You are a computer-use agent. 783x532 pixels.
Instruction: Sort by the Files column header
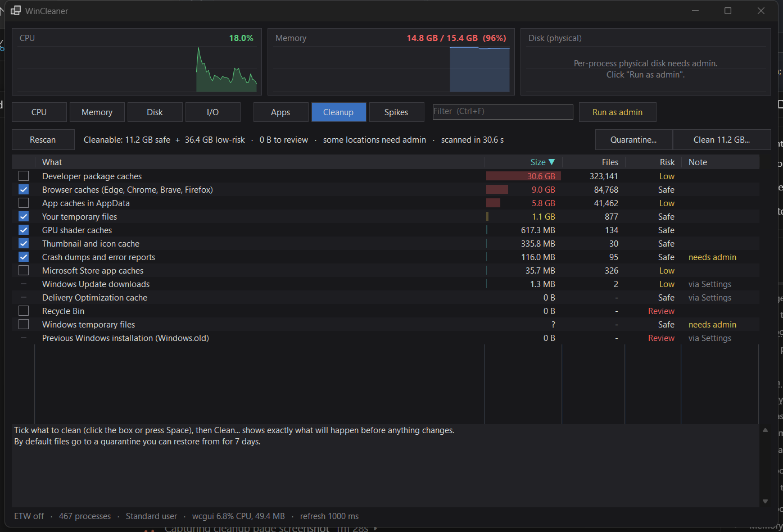[x=594, y=162]
